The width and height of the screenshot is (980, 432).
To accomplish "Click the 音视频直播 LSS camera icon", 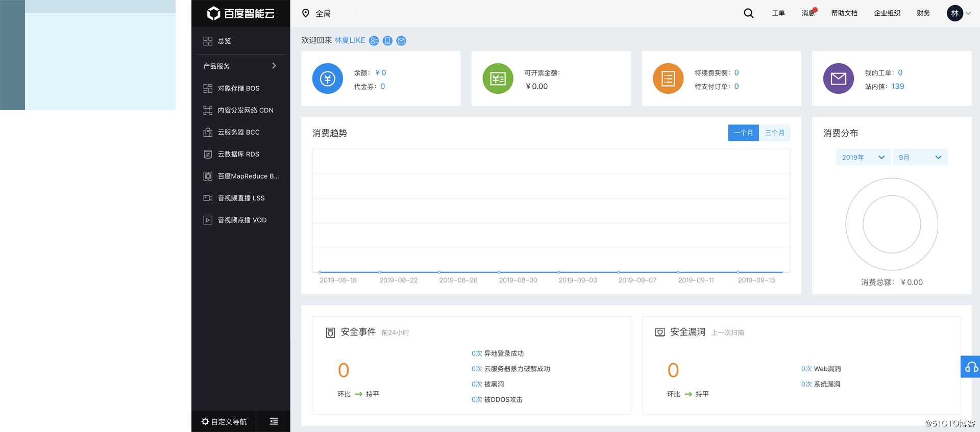I will point(208,198).
